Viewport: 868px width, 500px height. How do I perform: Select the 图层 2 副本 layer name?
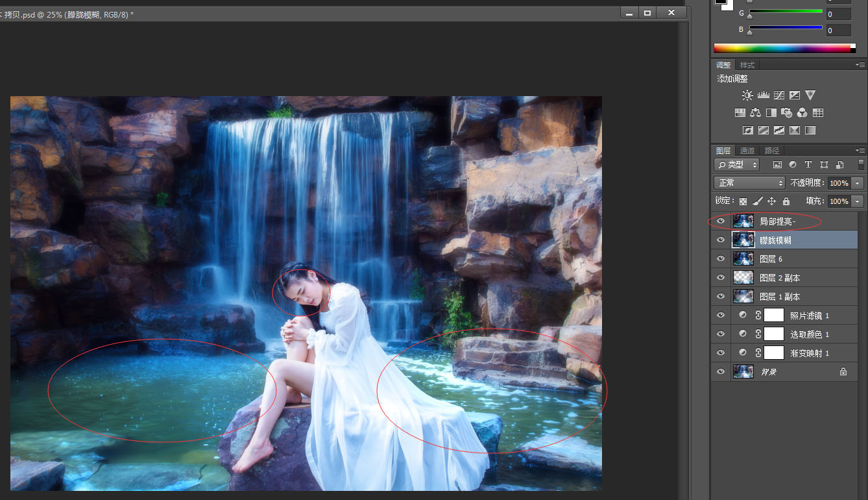pyautogui.click(x=780, y=278)
